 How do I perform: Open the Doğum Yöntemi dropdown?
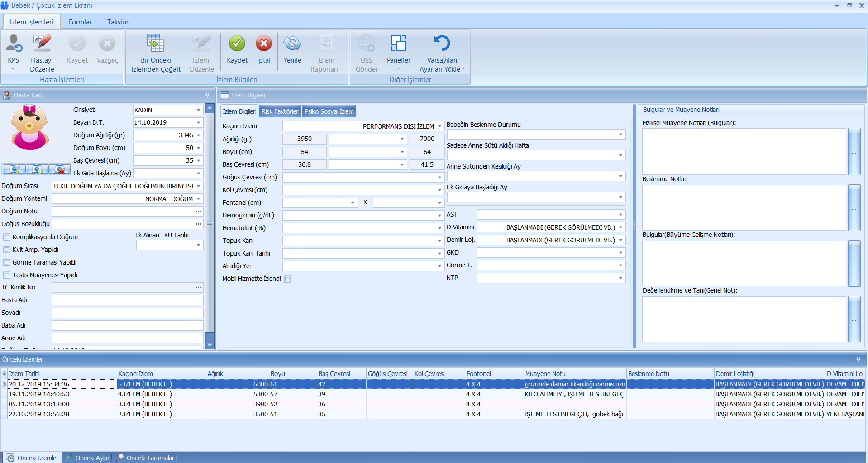pos(198,199)
